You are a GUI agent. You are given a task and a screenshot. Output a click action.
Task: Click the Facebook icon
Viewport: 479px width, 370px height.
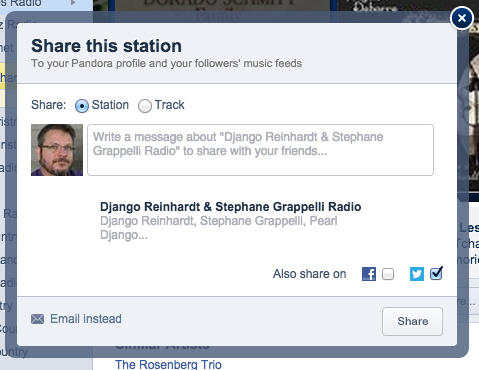(x=369, y=274)
